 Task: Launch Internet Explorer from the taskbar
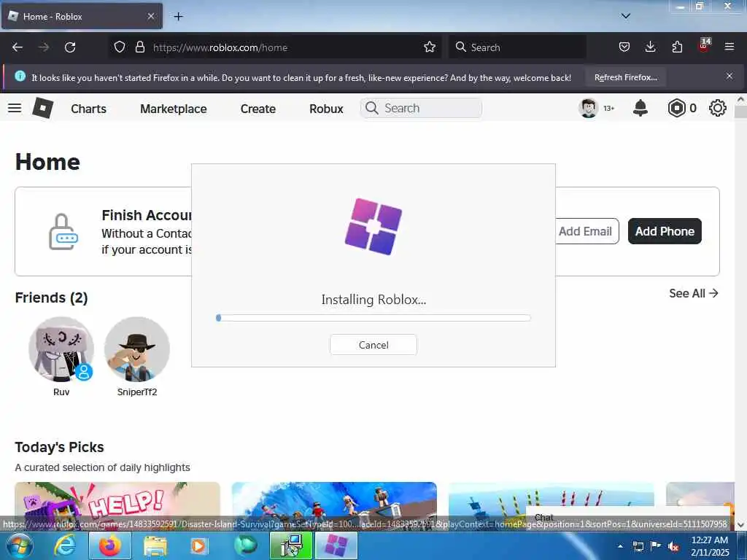65,545
